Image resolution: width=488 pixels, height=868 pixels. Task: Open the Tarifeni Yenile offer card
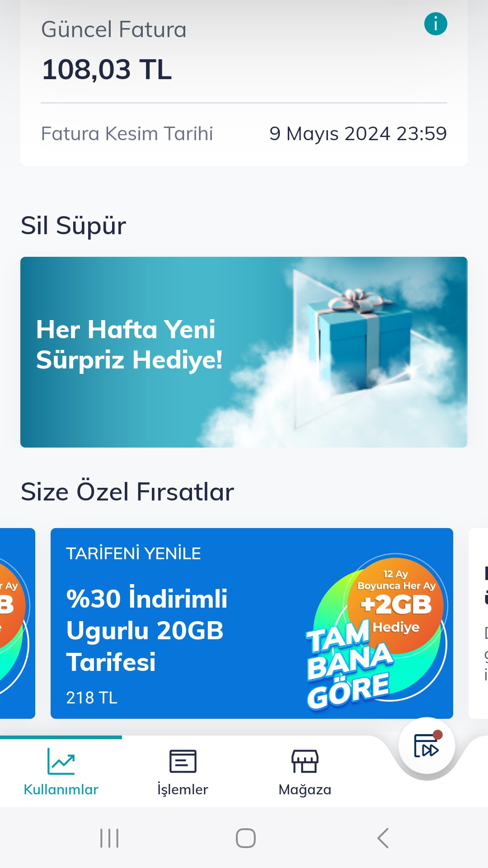[x=252, y=623]
